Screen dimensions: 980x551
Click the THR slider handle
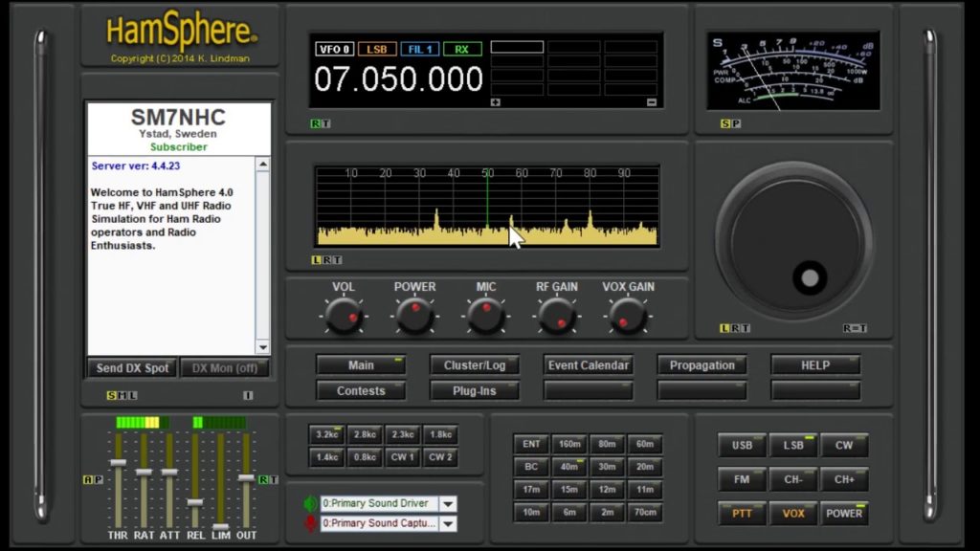(x=118, y=462)
